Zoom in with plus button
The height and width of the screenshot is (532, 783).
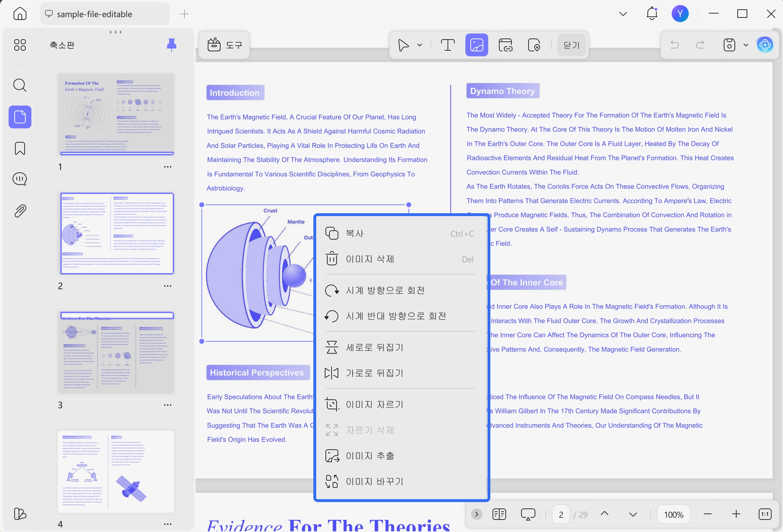tap(736, 514)
